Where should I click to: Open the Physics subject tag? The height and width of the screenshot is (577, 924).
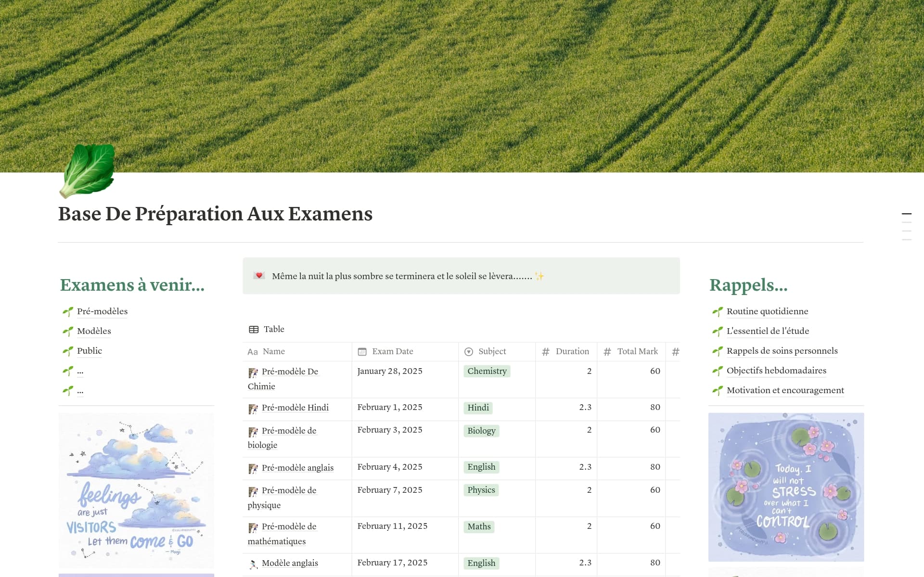(481, 490)
